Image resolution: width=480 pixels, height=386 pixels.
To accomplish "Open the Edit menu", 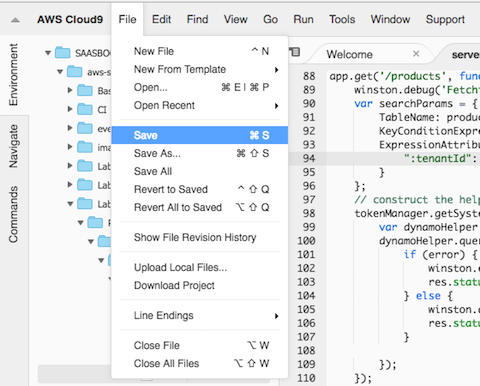I will pyautogui.click(x=161, y=19).
